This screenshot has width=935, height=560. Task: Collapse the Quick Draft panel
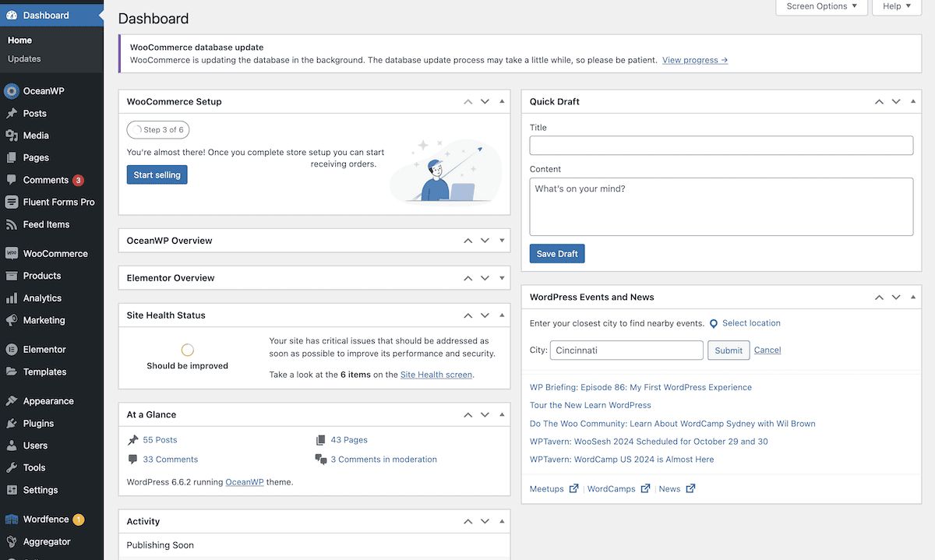[912, 101]
